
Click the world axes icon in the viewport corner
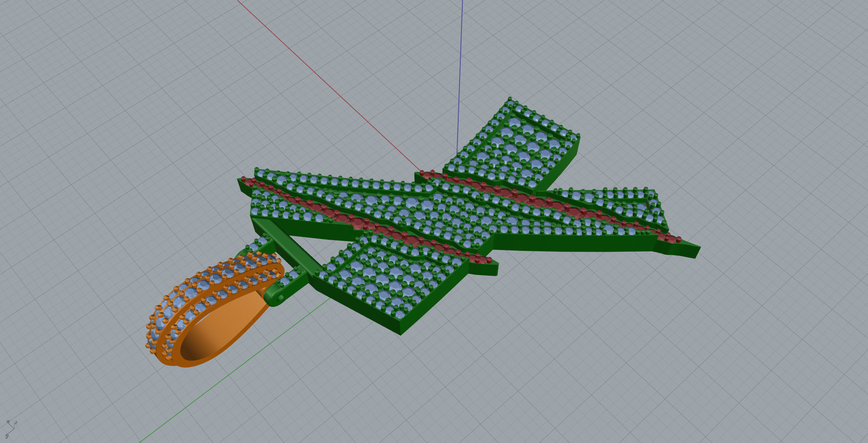(11, 429)
